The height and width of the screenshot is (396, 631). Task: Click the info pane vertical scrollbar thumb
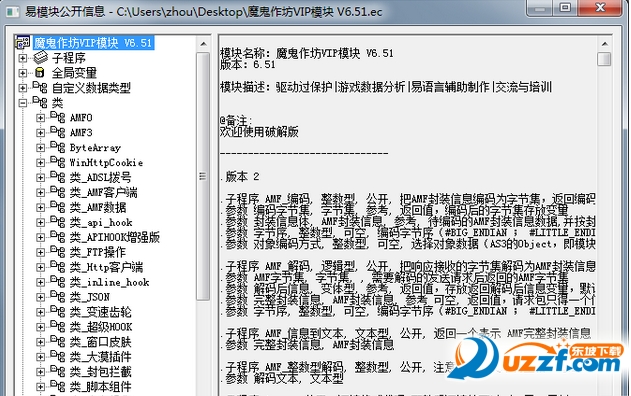[x=604, y=59]
